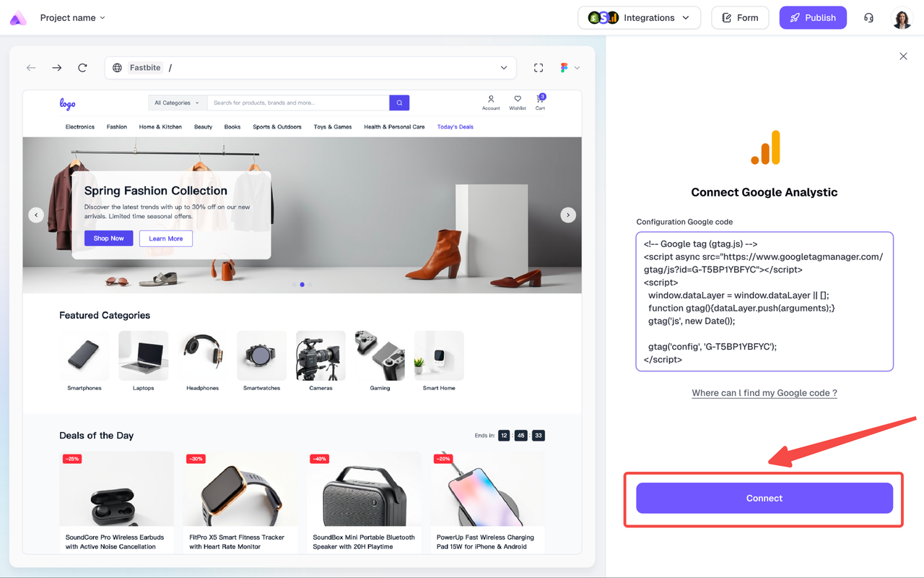Open the Laptops category thumbnail
Viewport: 924px width, 578px height.
(144, 355)
